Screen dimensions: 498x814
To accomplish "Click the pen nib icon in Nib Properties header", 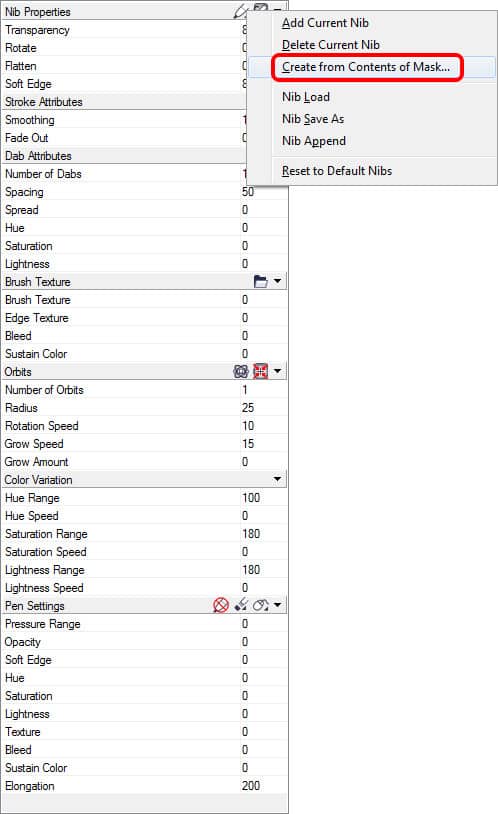I will pyautogui.click(x=240, y=10).
